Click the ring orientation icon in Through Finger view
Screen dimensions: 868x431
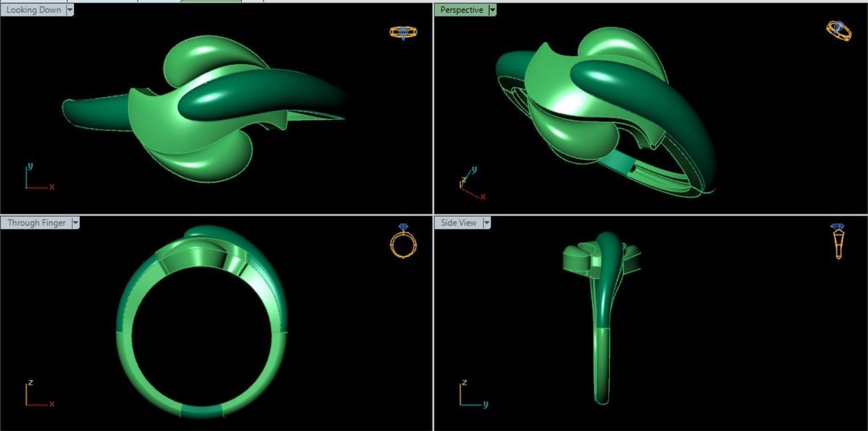tap(403, 241)
